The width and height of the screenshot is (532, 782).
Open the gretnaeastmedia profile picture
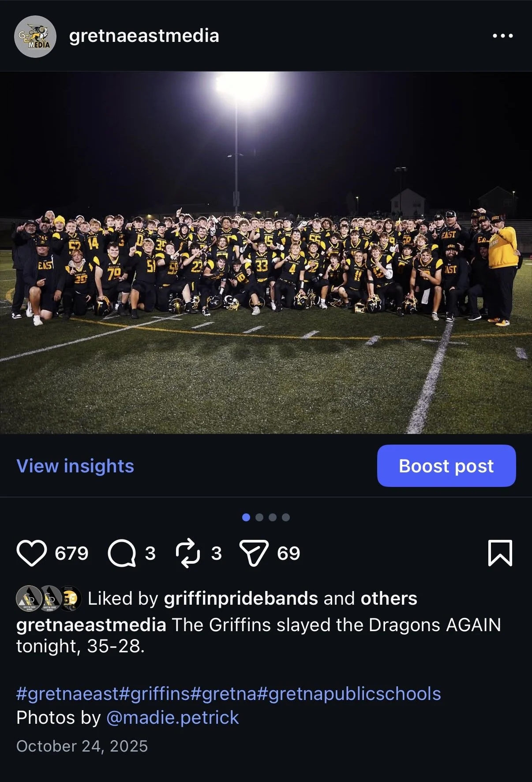click(x=35, y=36)
